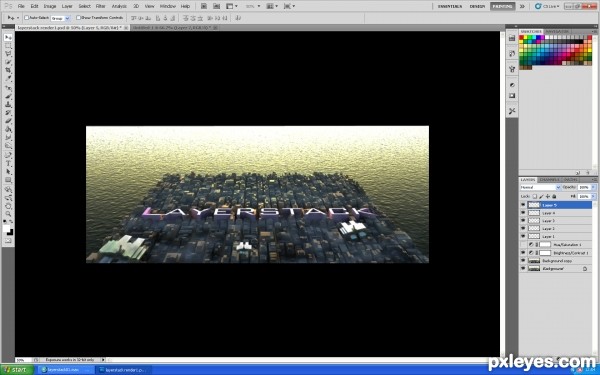The width and height of the screenshot is (600, 375).
Task: Hide the Background copy layer
Action: coord(523,261)
